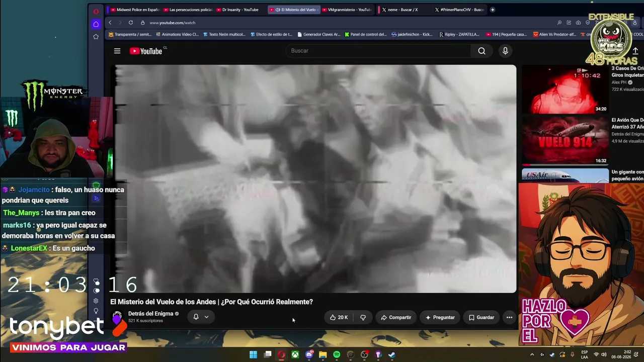Open the Opera sidebar settings gear
Viewport: 644px width, 362px height.
[96, 301]
